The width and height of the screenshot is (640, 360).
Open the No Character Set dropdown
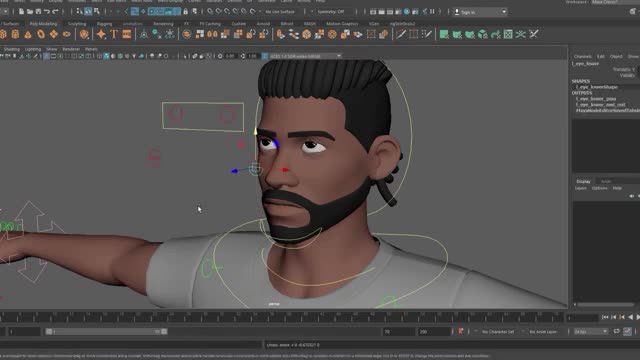[499, 332]
